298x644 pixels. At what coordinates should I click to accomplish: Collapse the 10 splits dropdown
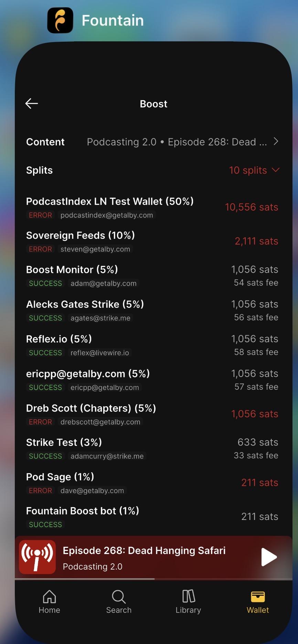254,170
